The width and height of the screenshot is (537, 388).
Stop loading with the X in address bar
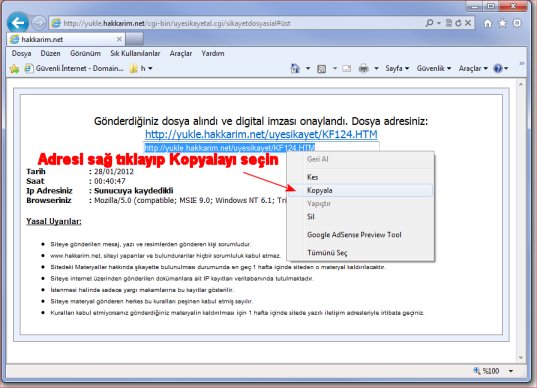(468, 23)
